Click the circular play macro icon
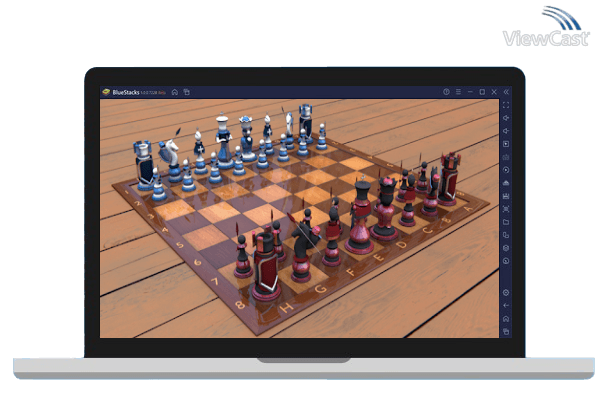This screenshot has height=414, width=602. 506,170
